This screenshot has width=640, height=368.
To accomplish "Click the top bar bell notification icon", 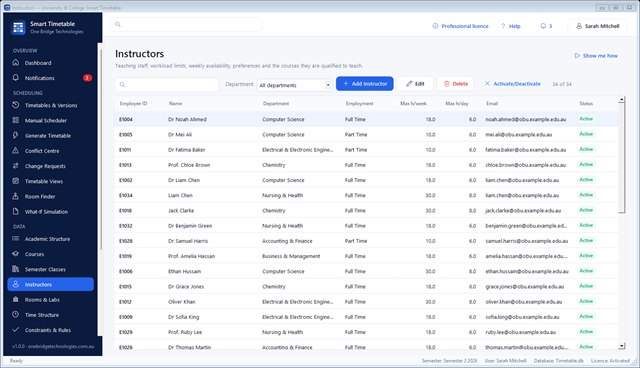I will click(543, 26).
